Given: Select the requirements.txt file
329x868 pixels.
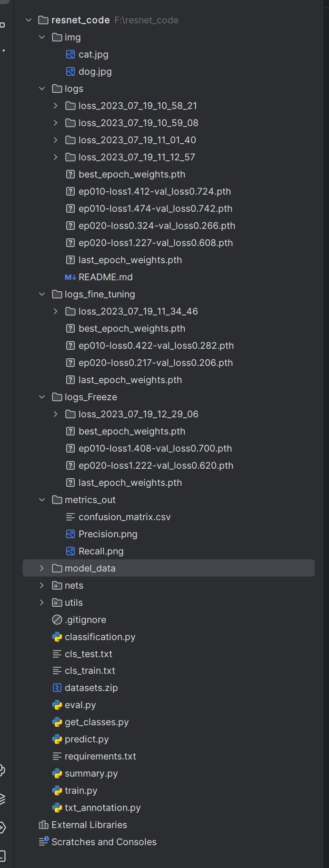Looking at the screenshot, I should pos(100,756).
